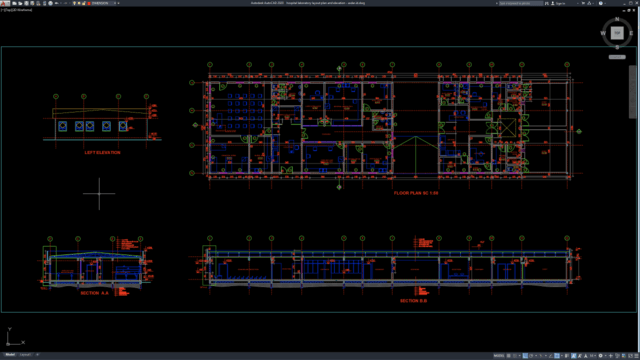Add a new layout with the plus tab
The image size is (640, 360).
(37, 355)
